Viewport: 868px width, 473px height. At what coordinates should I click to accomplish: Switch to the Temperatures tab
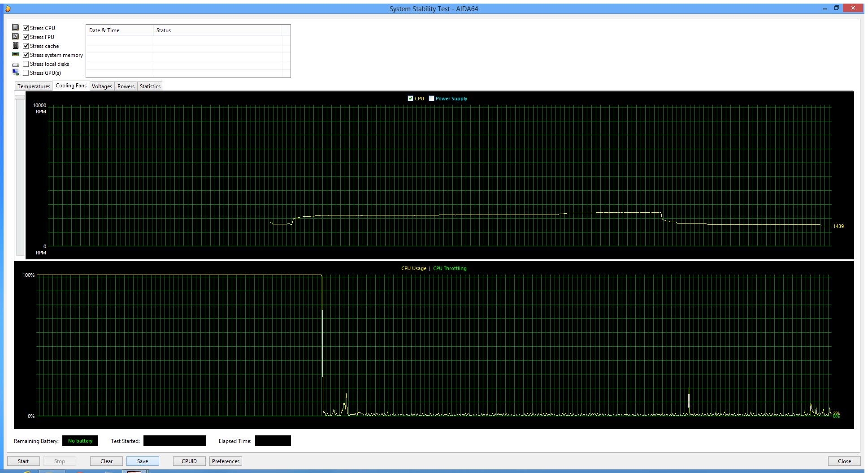coord(34,86)
